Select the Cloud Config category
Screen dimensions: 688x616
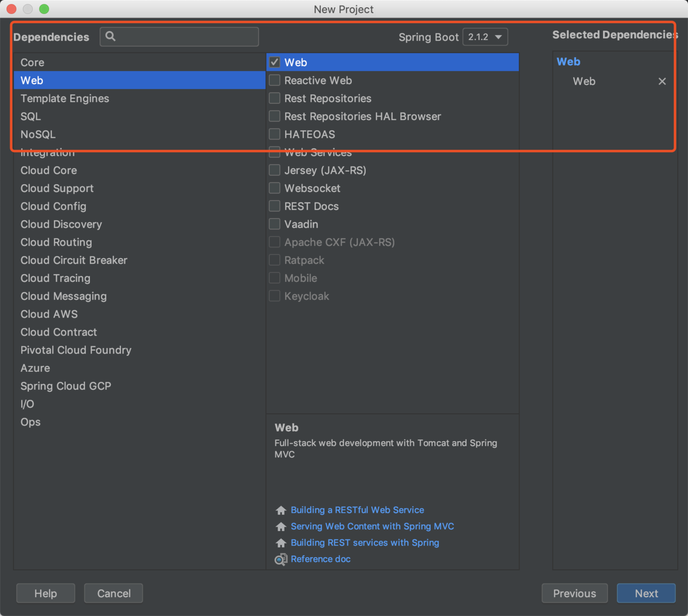click(140, 206)
